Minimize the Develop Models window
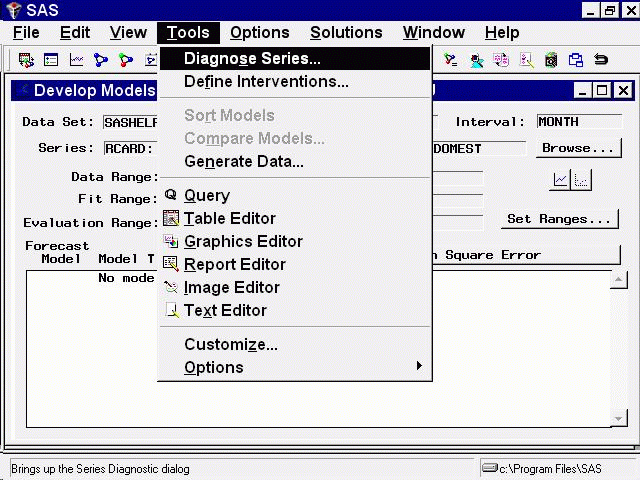Image resolution: width=640 pixels, height=480 pixels. (x=582, y=90)
